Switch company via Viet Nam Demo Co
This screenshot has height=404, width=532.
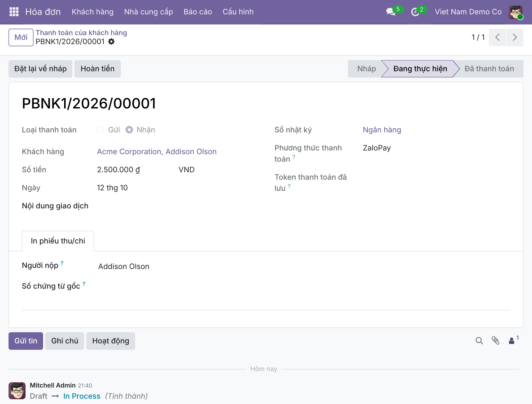468,12
